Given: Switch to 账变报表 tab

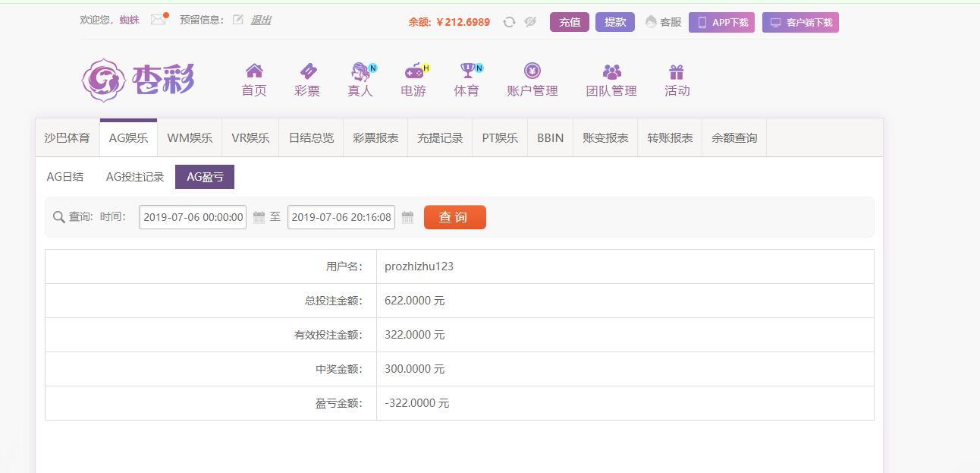Looking at the screenshot, I should tap(605, 137).
